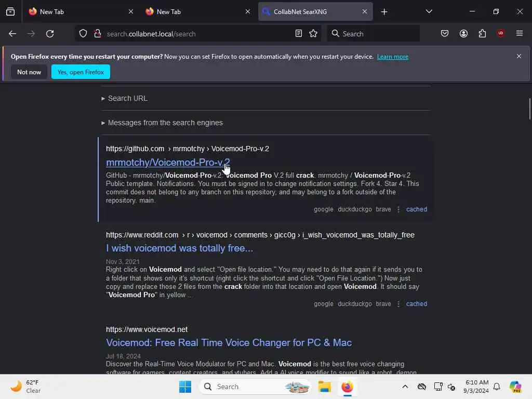Open the clock showing 6:10 AM
Viewport: 532px width, 399px height.
(476, 387)
